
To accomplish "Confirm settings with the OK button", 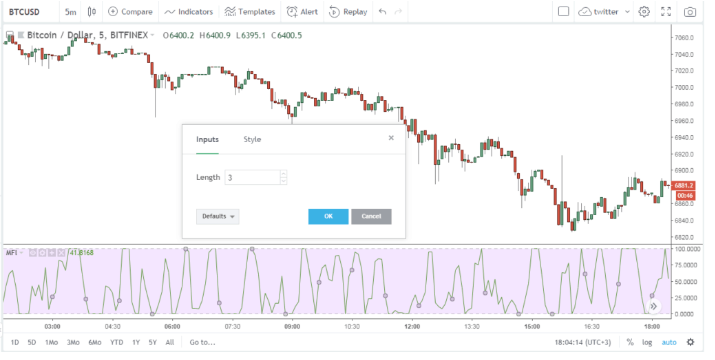I will 328,216.
